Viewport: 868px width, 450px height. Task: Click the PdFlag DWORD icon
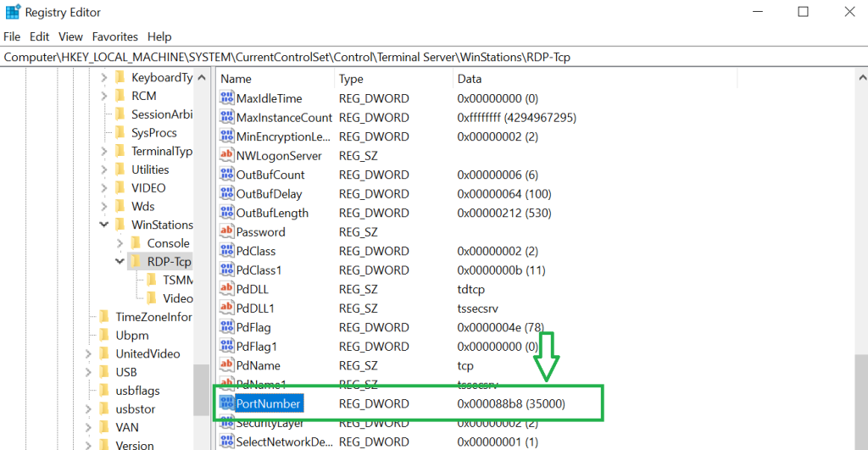226,327
